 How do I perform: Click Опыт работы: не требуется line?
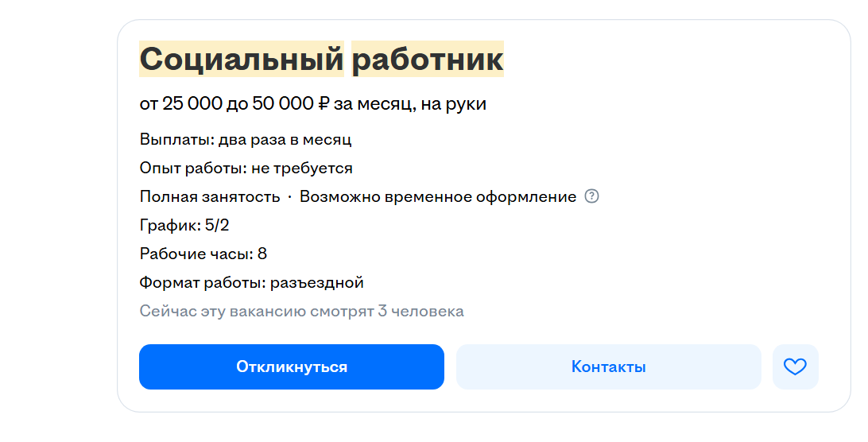pyautogui.click(x=246, y=168)
